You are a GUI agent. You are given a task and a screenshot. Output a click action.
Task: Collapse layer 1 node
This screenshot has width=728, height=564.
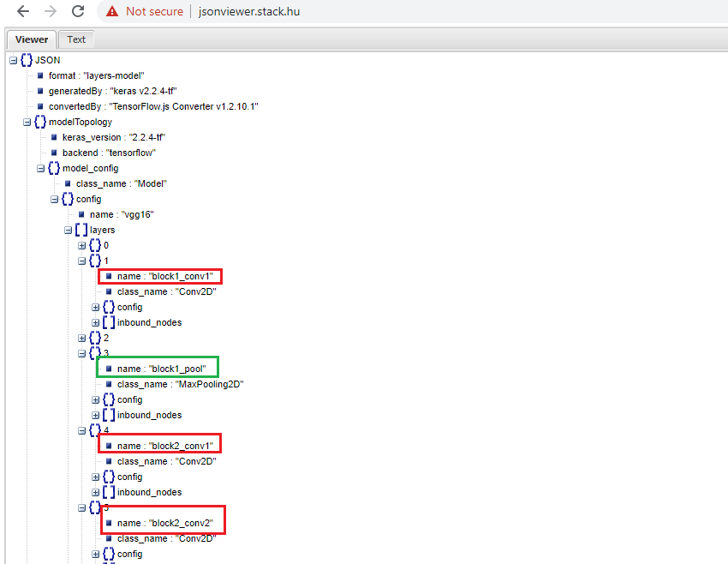click(x=81, y=261)
